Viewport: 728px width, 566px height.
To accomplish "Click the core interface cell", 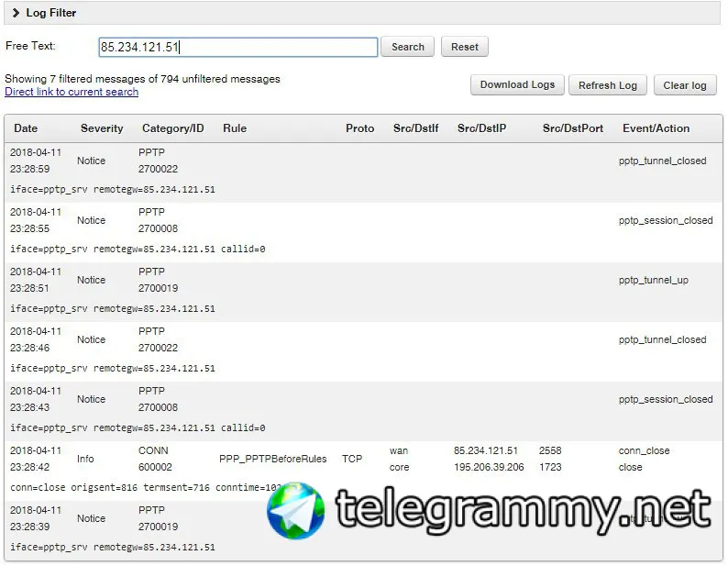I will (399, 467).
